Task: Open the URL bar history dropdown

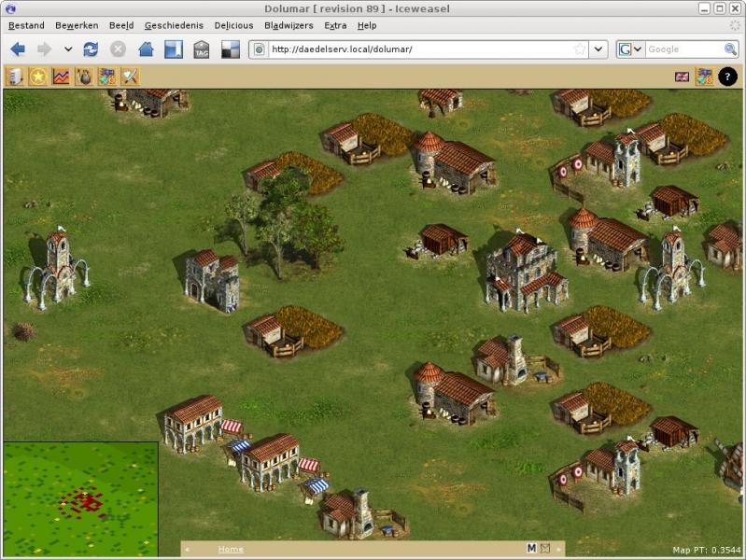Action: point(598,49)
